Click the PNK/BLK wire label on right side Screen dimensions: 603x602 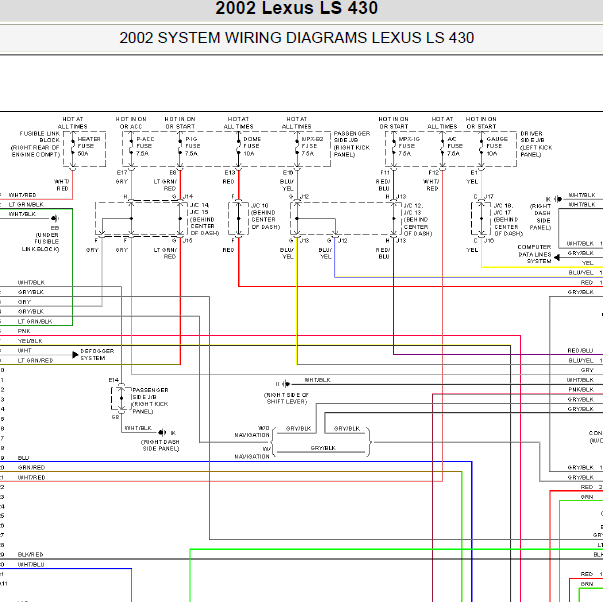pyautogui.click(x=581, y=389)
